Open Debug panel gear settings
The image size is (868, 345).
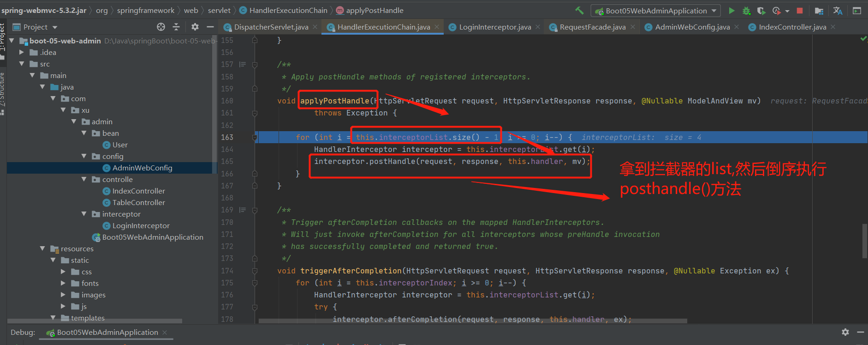(x=845, y=332)
